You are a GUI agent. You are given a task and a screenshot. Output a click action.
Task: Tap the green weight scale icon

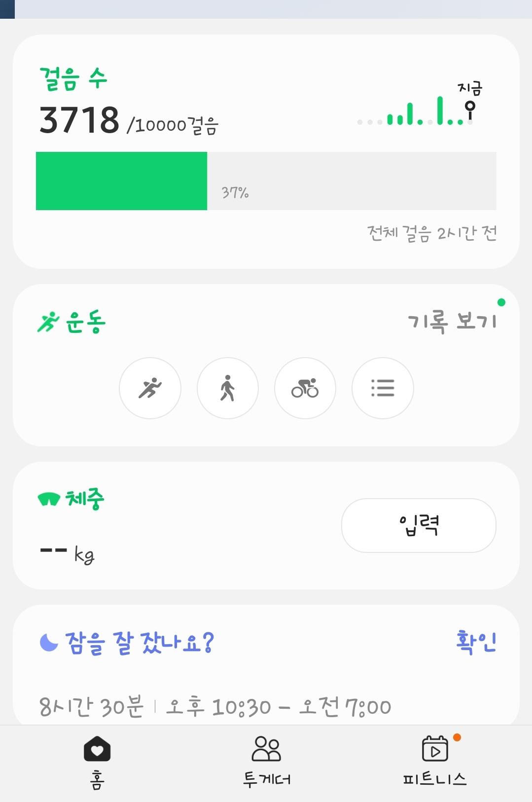tap(49, 499)
